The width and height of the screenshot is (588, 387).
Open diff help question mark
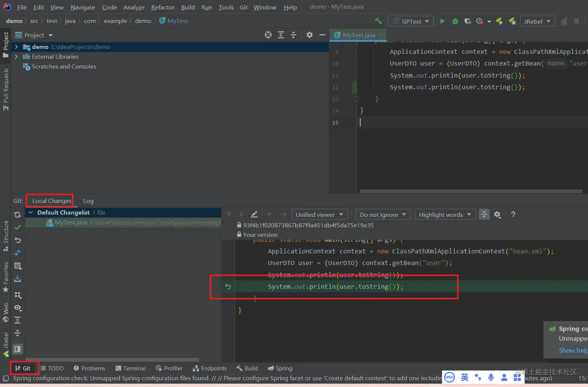click(x=513, y=214)
